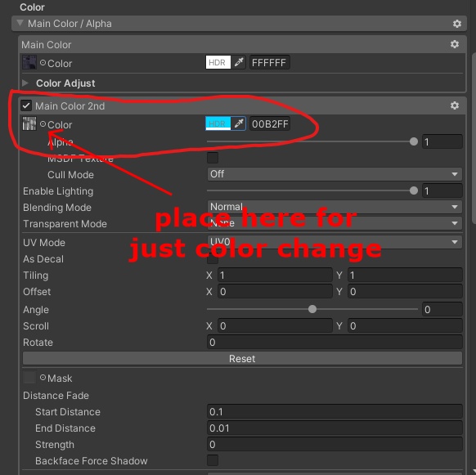Image resolution: width=476 pixels, height=475 pixels.
Task: Toggle the MSDF Texture checkbox
Action: [x=213, y=158]
